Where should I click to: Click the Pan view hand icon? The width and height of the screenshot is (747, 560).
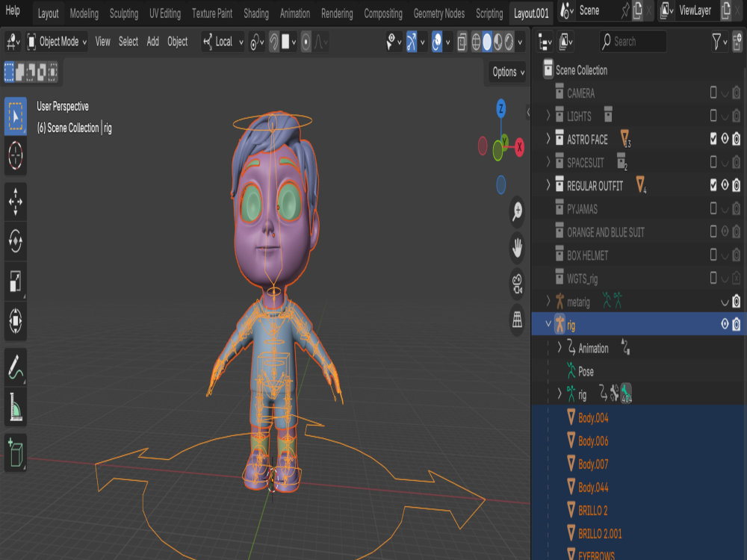click(517, 248)
